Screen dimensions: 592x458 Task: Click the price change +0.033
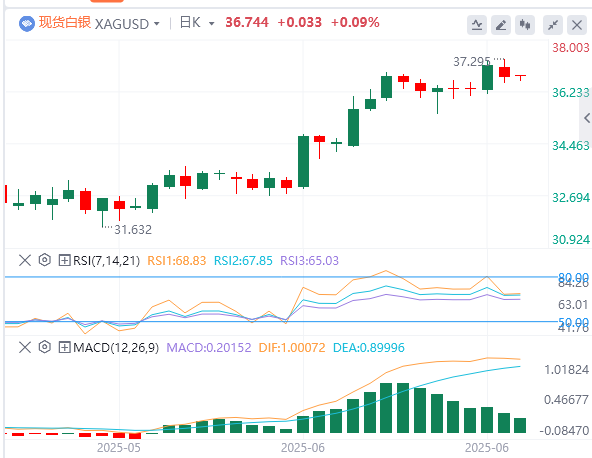click(x=300, y=22)
